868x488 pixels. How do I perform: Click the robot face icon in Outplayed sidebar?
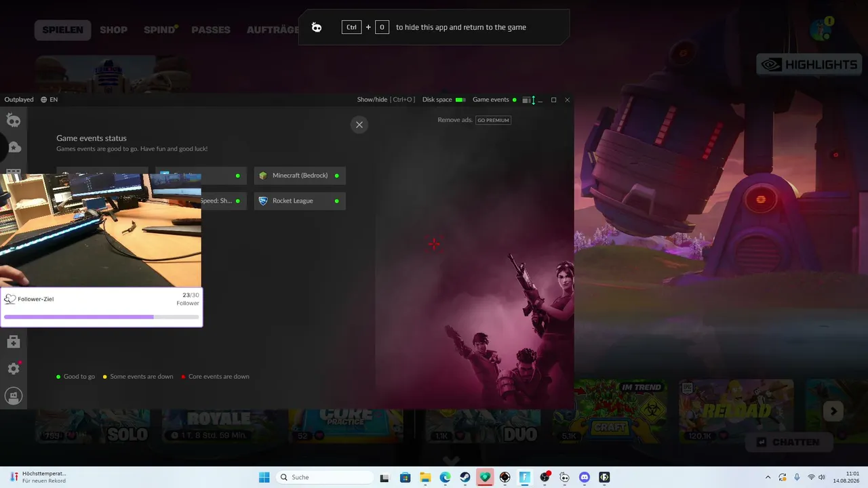pyautogui.click(x=14, y=396)
